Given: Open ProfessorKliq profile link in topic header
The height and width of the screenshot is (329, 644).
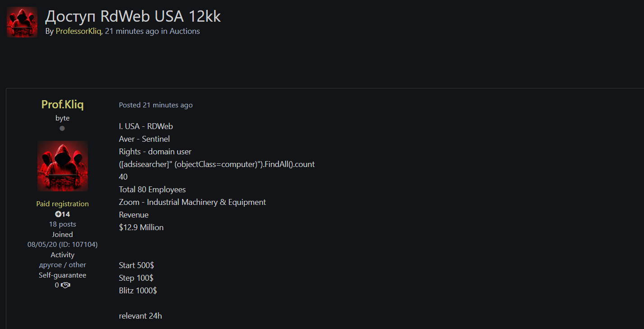Looking at the screenshot, I should tap(78, 31).
